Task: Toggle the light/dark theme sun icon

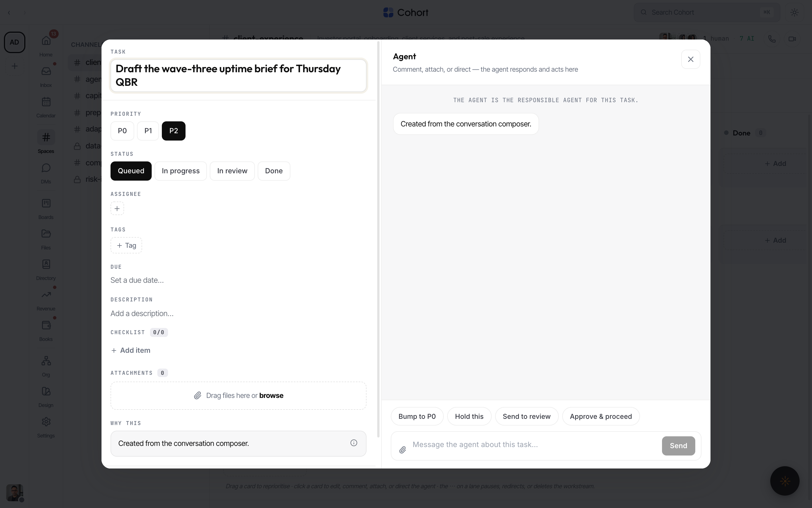Action: coord(794,12)
